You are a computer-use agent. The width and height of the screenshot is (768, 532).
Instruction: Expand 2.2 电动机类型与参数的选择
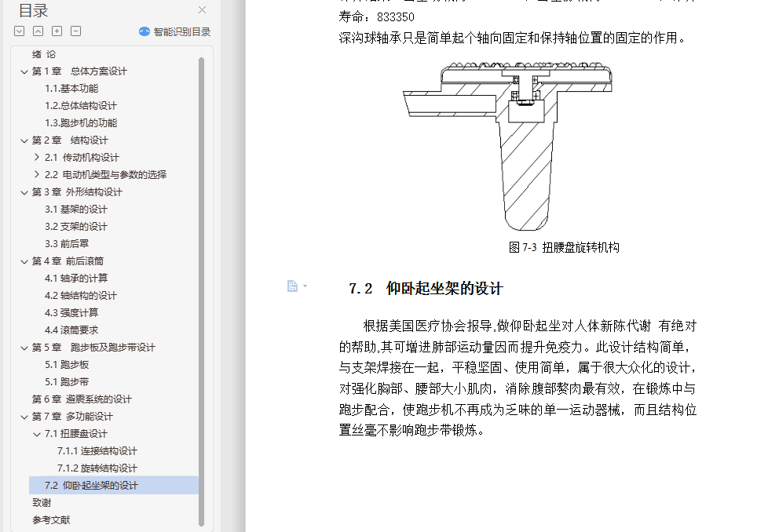pos(37,174)
